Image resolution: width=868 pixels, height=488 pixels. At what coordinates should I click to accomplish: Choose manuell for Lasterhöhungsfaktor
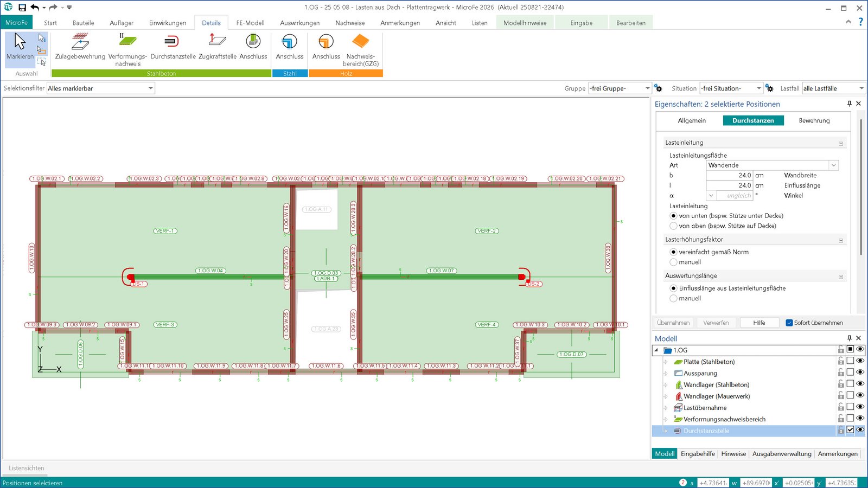pos(674,262)
